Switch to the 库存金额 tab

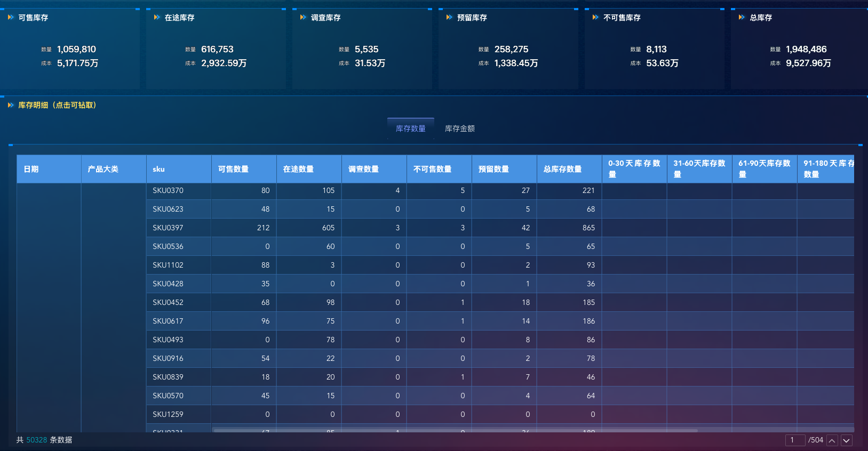(459, 128)
